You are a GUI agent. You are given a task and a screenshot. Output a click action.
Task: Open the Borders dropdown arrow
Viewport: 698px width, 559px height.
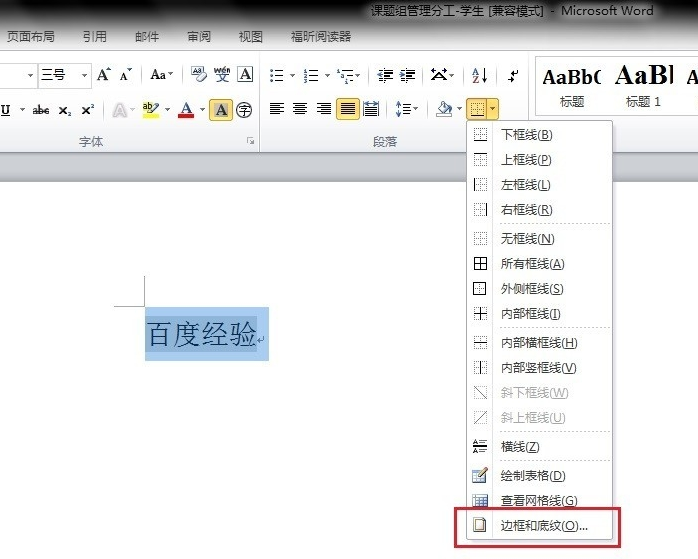coord(493,109)
